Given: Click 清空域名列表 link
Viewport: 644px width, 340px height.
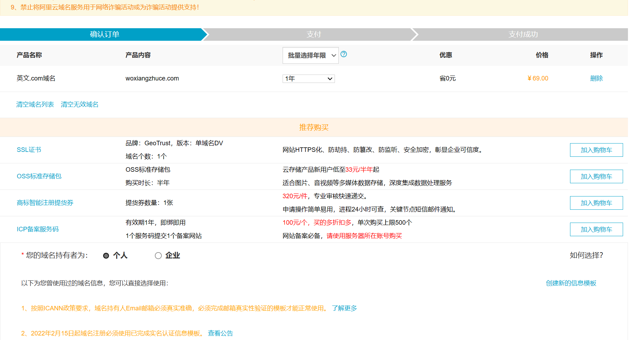Looking at the screenshot, I should pos(35,105).
